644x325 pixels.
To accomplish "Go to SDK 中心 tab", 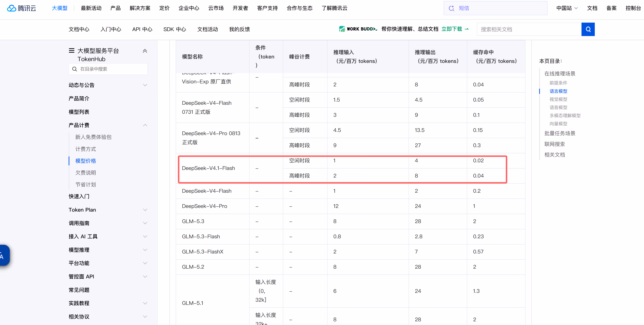I will click(175, 29).
